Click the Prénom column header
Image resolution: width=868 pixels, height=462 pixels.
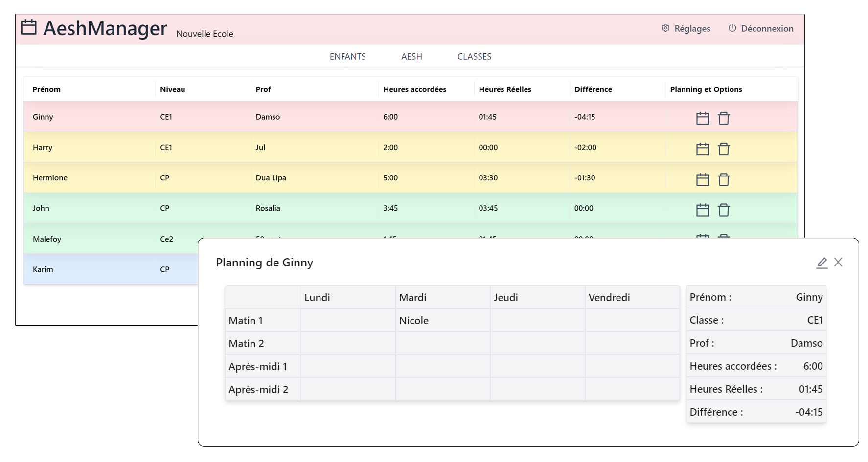(46, 89)
